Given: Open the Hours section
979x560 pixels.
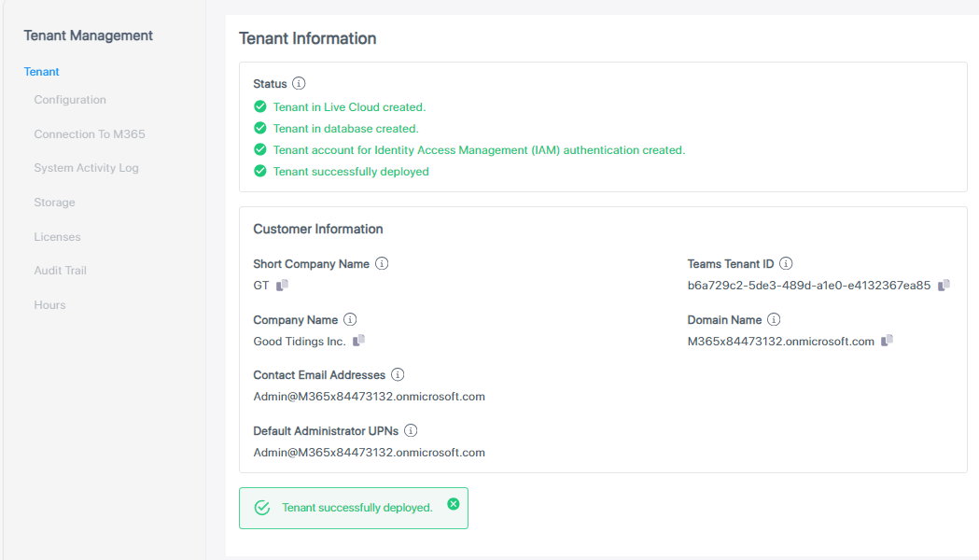Looking at the screenshot, I should click(x=49, y=305).
